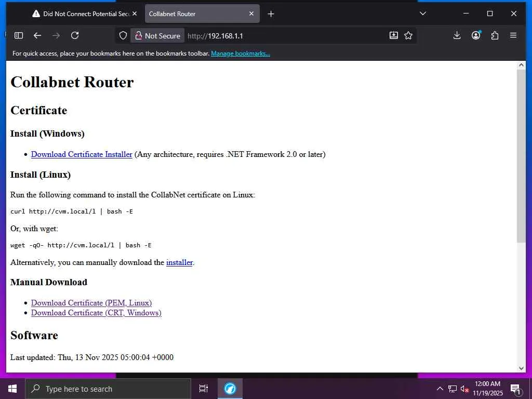532x399 pixels.
Task: Download Certificate (CRT, Windows)
Action: (96, 313)
